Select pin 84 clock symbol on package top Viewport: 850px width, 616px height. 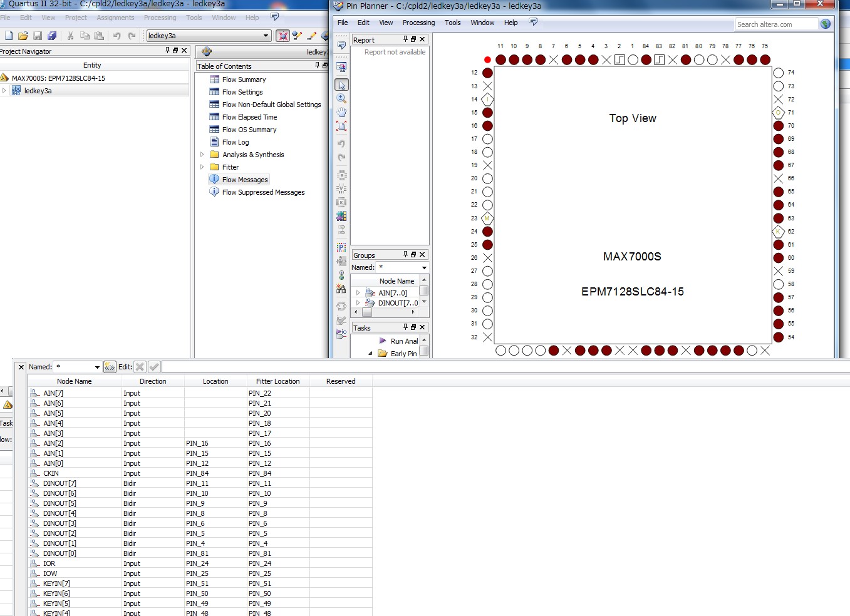coord(646,59)
